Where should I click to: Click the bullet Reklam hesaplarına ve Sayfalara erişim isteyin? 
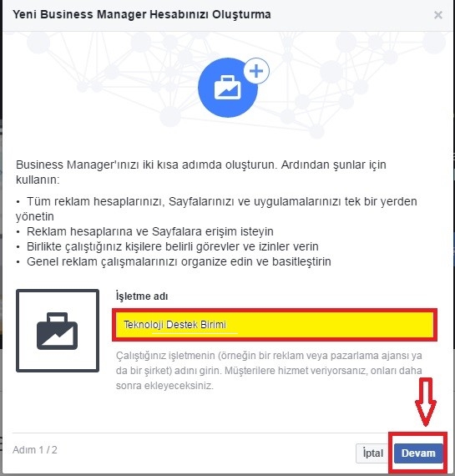click(x=145, y=231)
